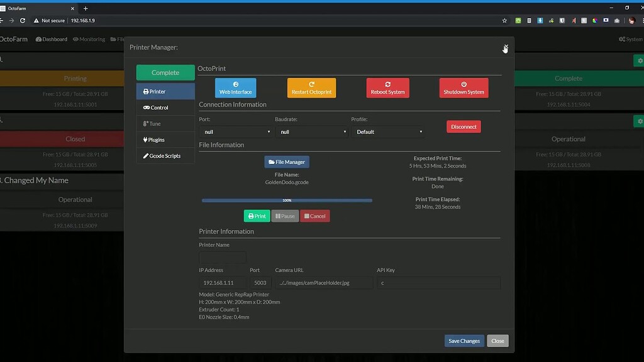Viewport: 644px width, 362px height.
Task: Click the 100% print progress bar
Action: [287, 200]
